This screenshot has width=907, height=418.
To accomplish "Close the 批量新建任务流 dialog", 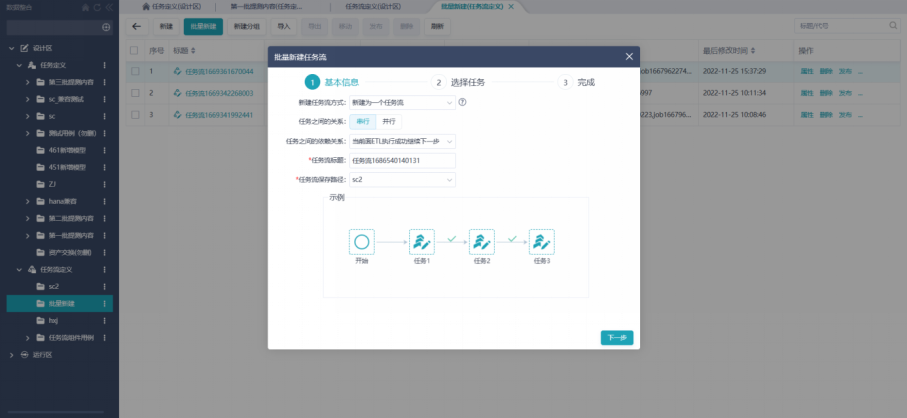I will click(628, 57).
